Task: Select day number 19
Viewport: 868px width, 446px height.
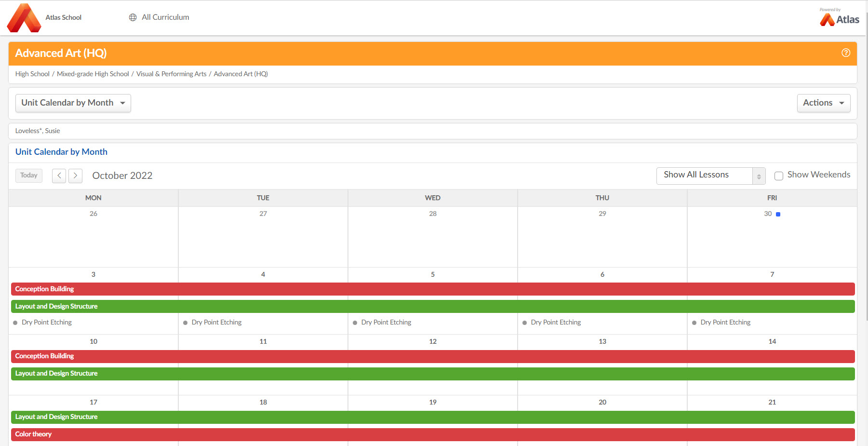Action: [x=433, y=402]
